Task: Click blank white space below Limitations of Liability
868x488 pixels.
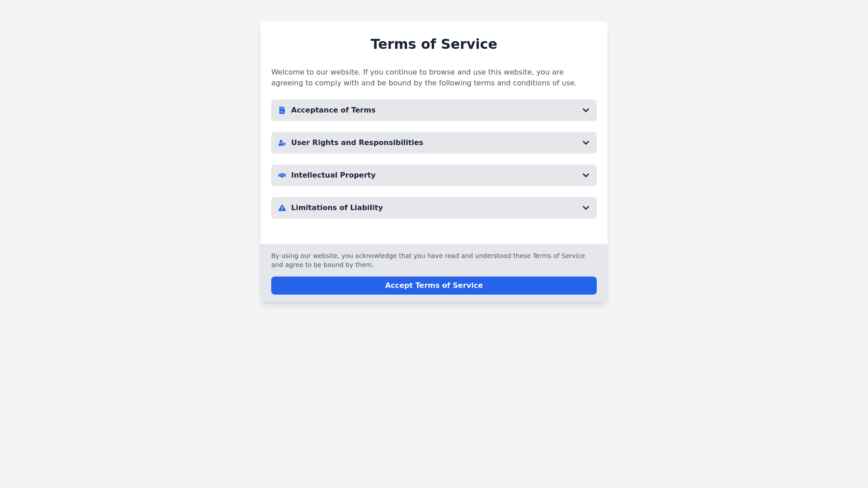Action: tap(434, 231)
